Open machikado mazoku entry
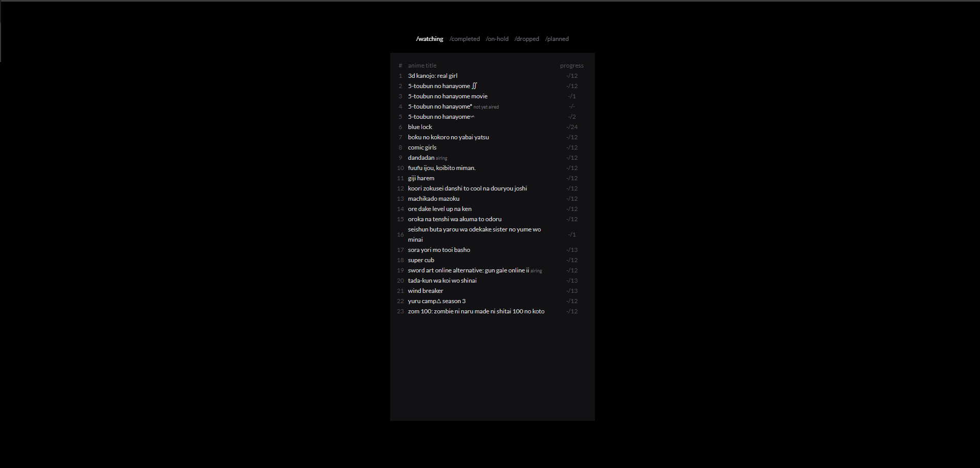Image resolution: width=980 pixels, height=468 pixels. pos(434,199)
